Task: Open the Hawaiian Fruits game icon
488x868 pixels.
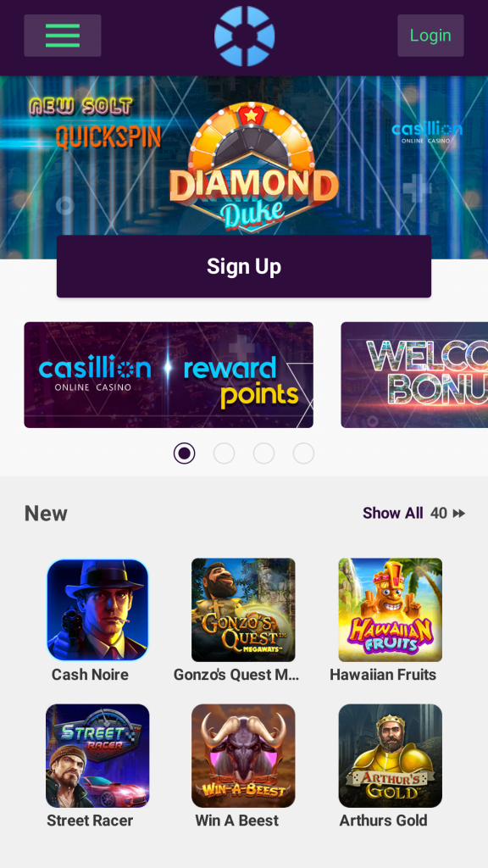Action: 390,609
